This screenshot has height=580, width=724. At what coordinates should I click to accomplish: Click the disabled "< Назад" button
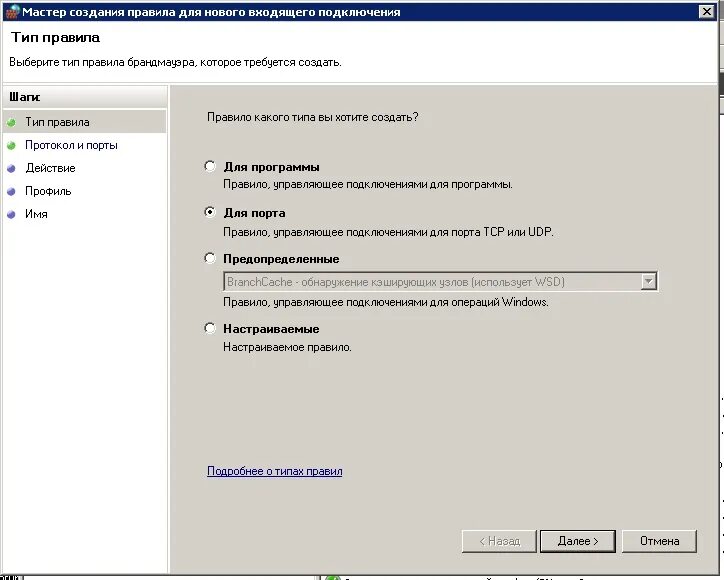[x=499, y=541]
